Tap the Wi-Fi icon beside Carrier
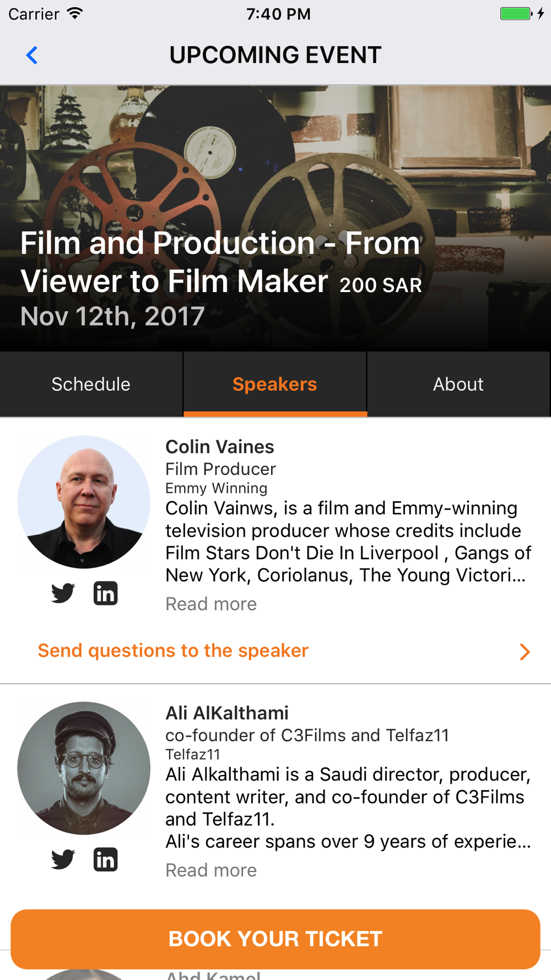 coord(74,13)
